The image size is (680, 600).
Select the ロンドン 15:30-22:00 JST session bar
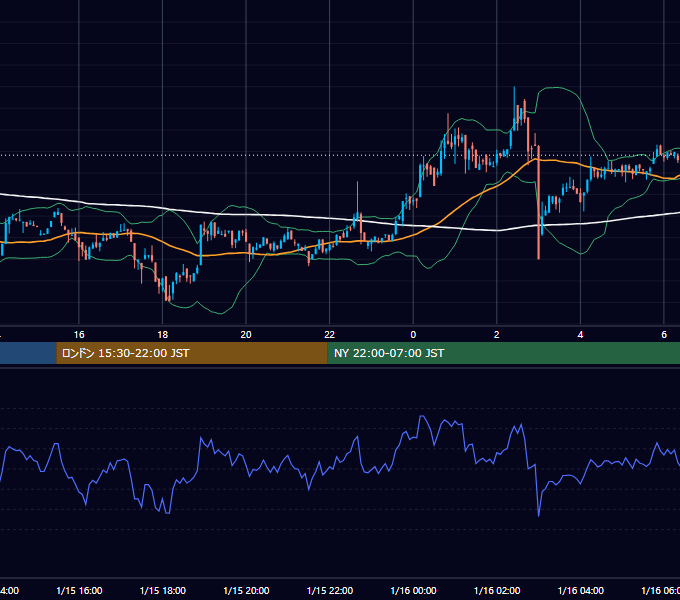[x=192, y=353]
